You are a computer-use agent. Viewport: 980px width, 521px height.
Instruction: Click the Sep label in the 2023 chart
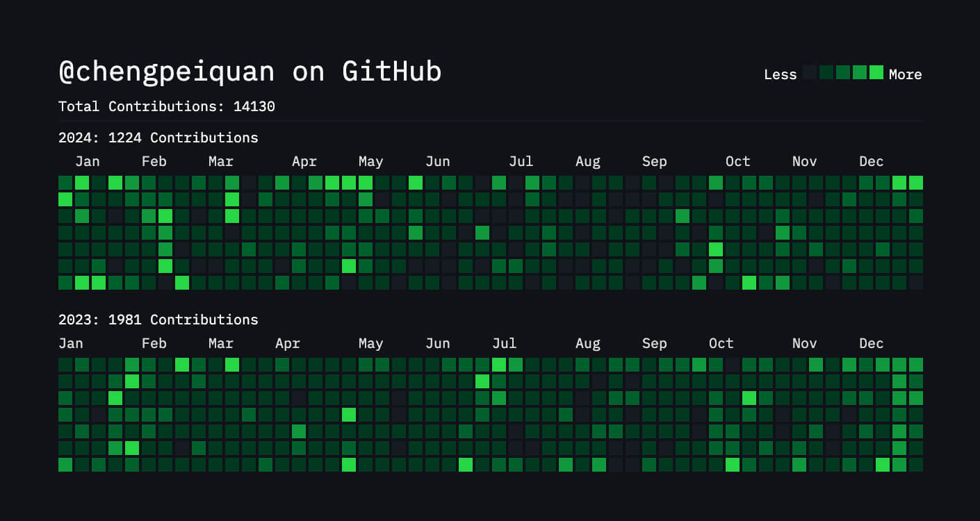tap(655, 343)
